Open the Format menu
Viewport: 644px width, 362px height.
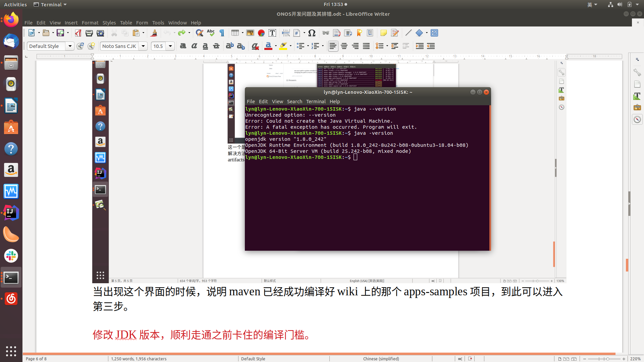pos(90,23)
